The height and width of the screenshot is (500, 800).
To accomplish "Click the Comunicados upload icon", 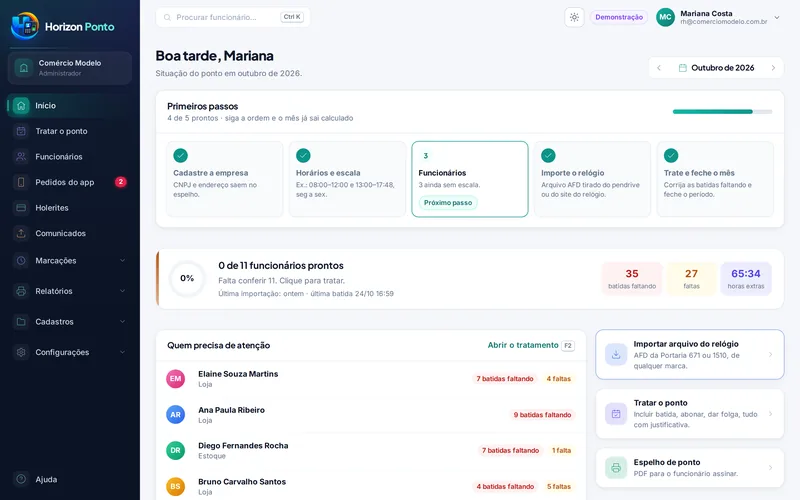I will [x=21, y=233].
